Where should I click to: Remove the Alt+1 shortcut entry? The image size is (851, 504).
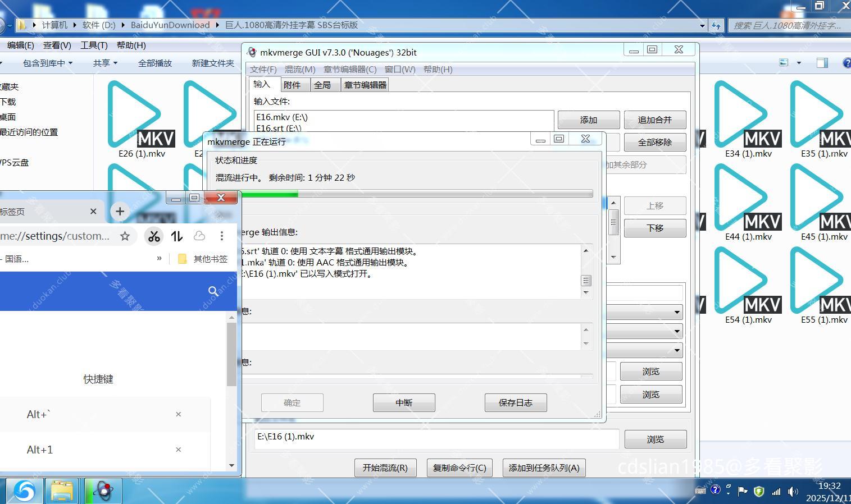(x=178, y=450)
